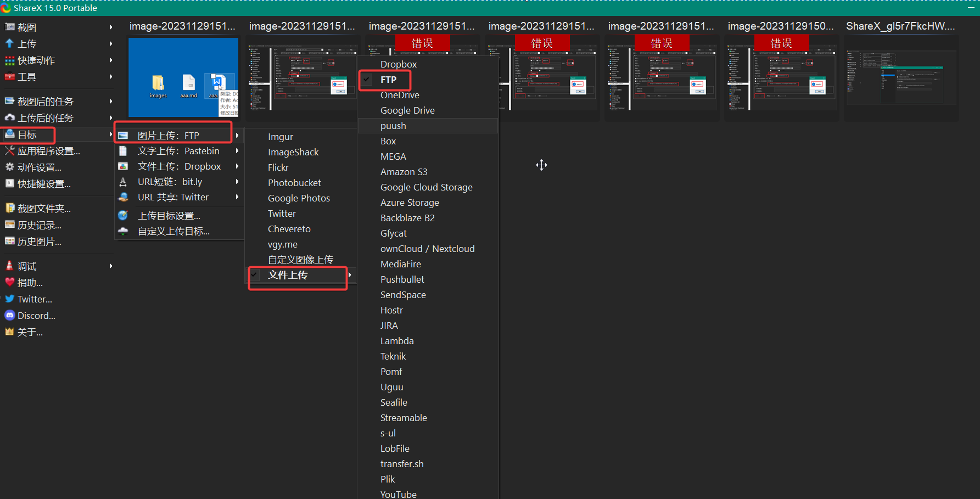
Task: Click the Tools (工具) toolbox icon
Action: [x=9, y=76]
